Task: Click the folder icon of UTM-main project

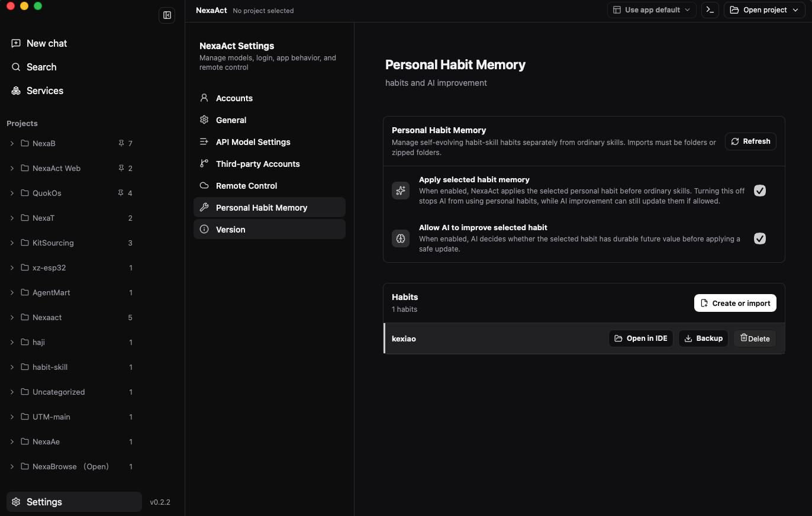Action: (x=25, y=417)
